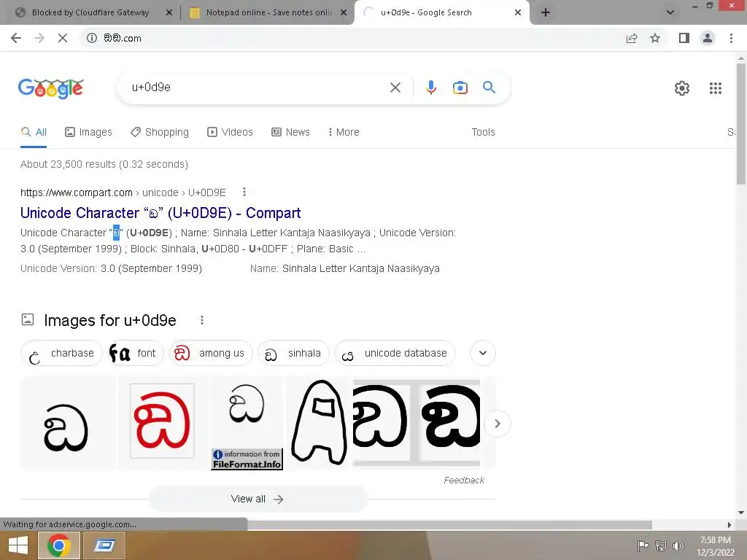Stop loading the page
Screen dimensions: 747x560
63,38
